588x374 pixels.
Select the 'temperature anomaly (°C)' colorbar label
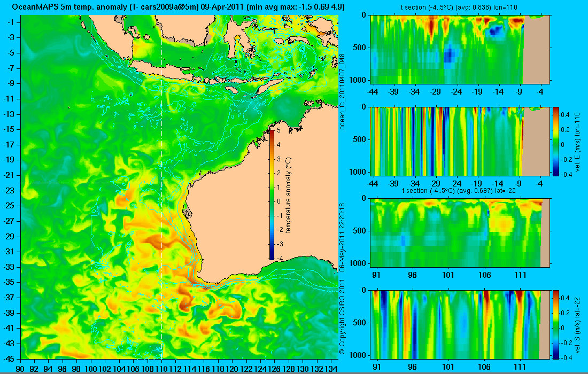(x=288, y=195)
